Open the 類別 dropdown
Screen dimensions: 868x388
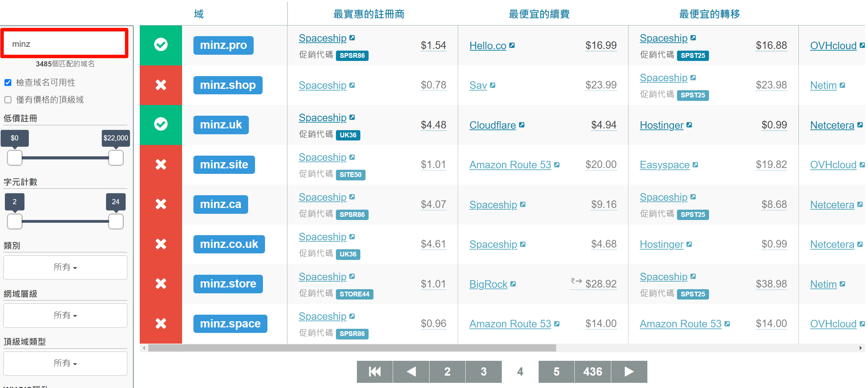65,267
